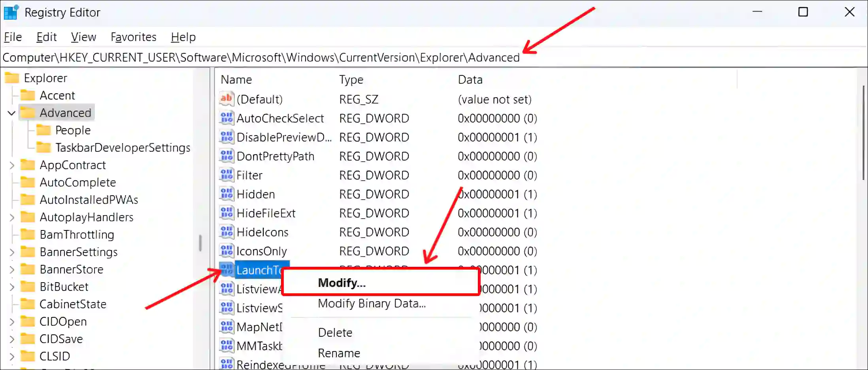Click the DontPrettyPath DWORD icon
The width and height of the screenshot is (868, 370).
[226, 156]
